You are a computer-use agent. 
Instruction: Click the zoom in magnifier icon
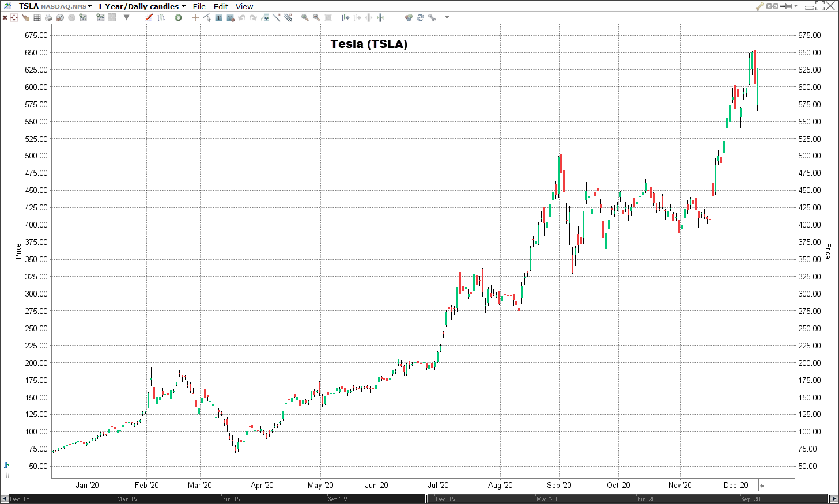[305, 18]
